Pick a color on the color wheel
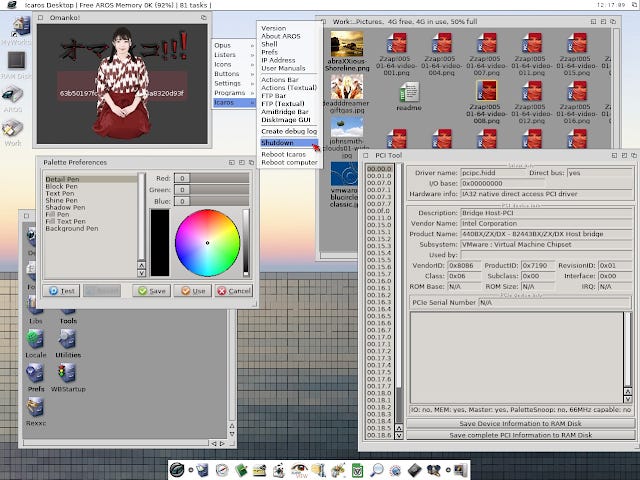 coord(207,243)
